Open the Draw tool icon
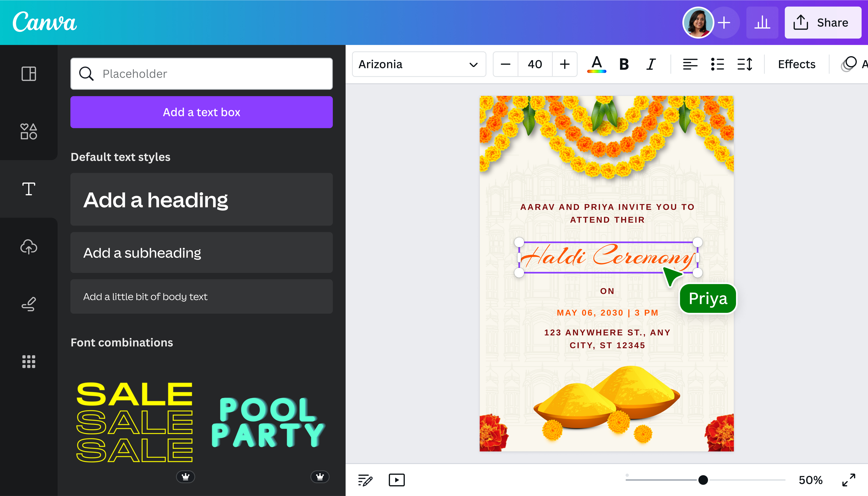The width and height of the screenshot is (868, 496). click(x=29, y=304)
